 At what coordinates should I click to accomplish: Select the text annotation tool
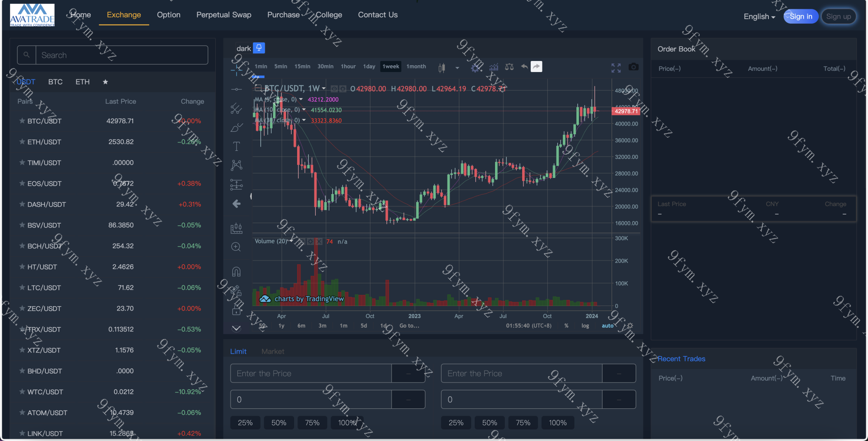(236, 147)
